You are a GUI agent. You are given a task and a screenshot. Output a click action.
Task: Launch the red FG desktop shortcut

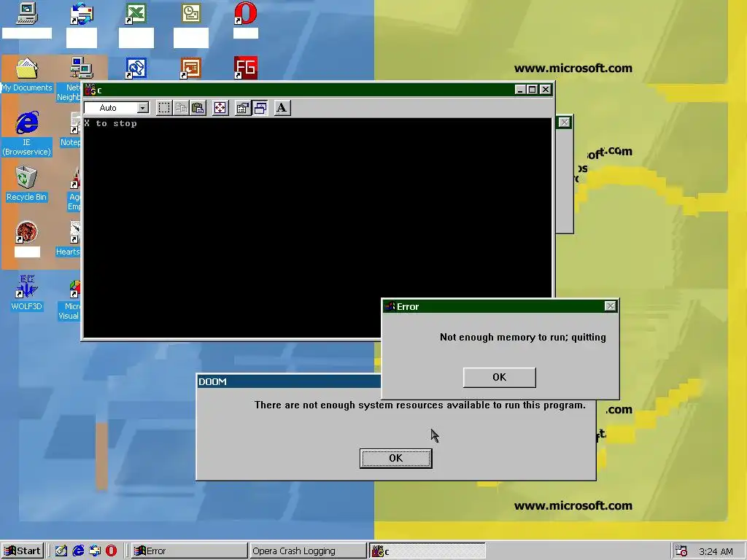click(x=246, y=68)
